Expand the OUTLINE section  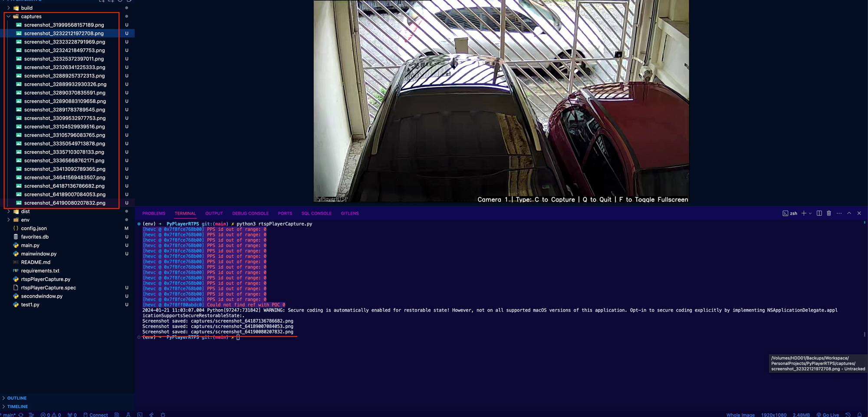tap(16, 398)
